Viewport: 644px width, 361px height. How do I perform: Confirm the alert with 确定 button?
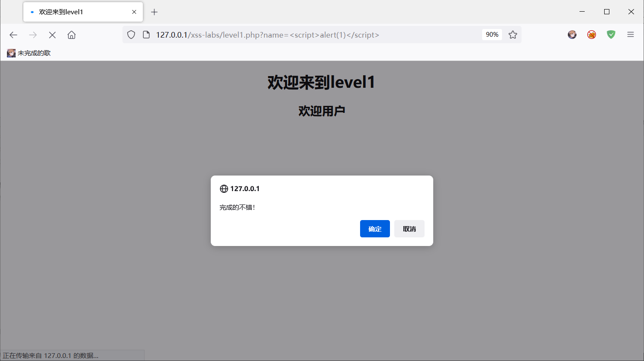click(x=375, y=229)
